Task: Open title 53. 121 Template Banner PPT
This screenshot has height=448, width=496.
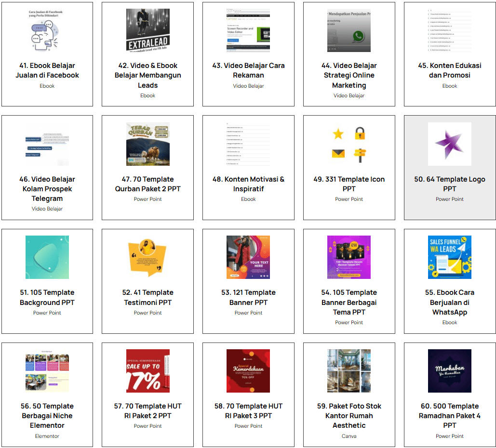Action: tap(248, 297)
